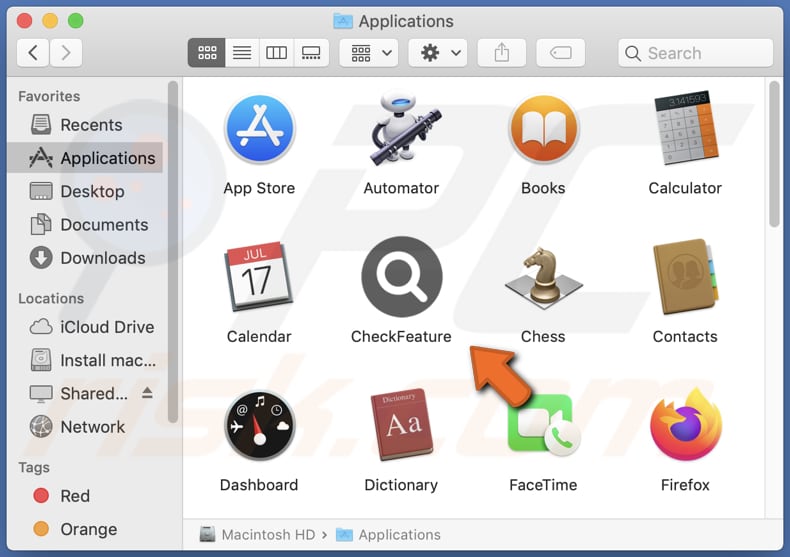
Task: Select Applications in the sidebar
Action: pos(86,158)
